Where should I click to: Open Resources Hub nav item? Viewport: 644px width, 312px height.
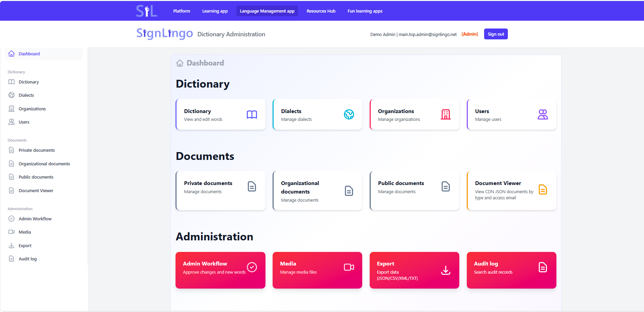[321, 11]
